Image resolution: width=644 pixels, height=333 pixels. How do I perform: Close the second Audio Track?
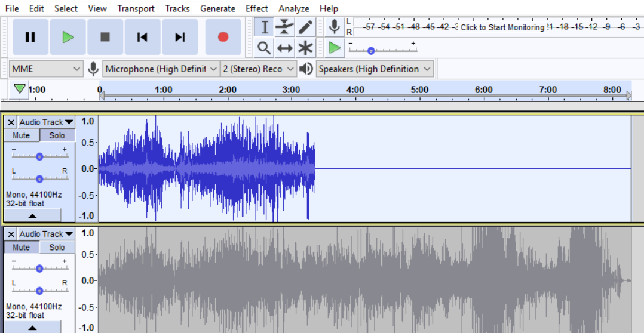[11, 234]
